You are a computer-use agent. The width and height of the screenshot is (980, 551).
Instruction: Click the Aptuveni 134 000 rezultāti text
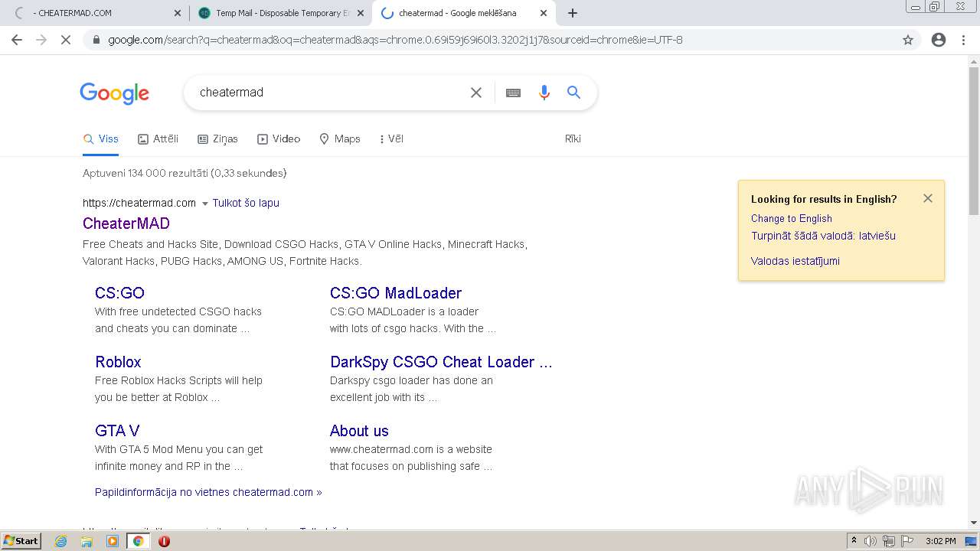pyautogui.click(x=185, y=173)
